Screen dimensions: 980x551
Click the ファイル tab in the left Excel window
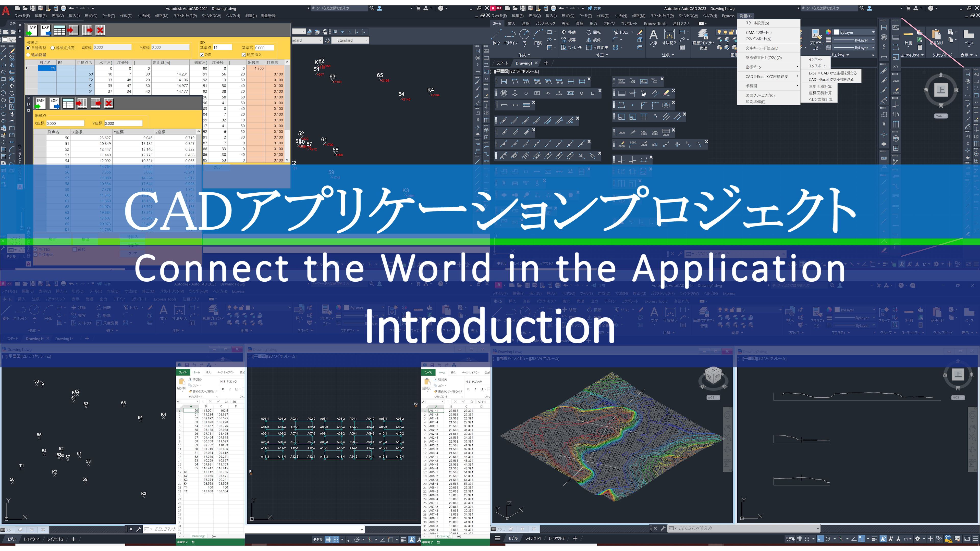(183, 372)
